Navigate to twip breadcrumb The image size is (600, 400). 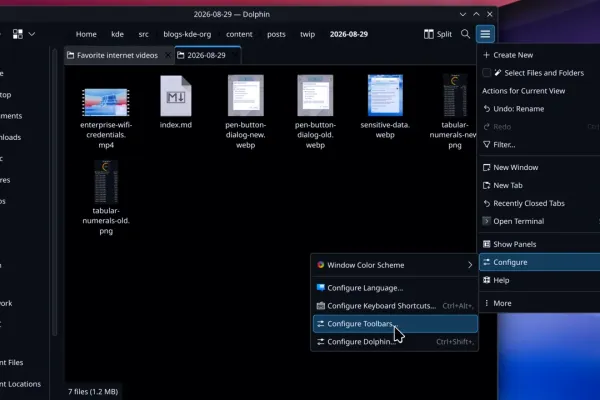click(308, 34)
